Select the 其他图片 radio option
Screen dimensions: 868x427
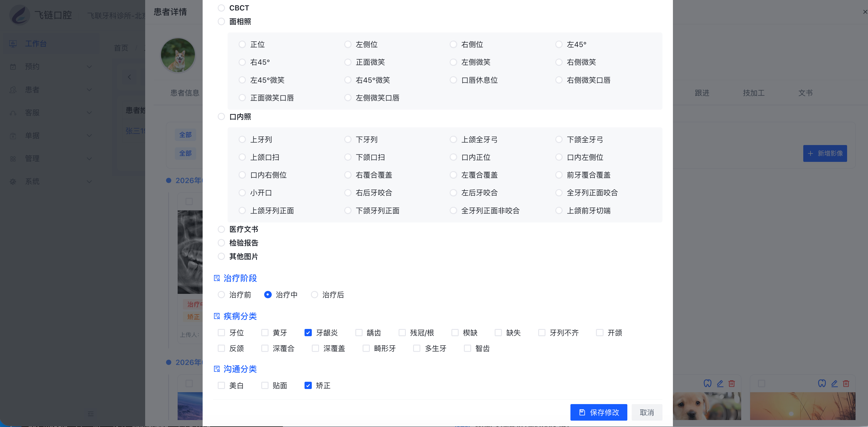pos(221,257)
